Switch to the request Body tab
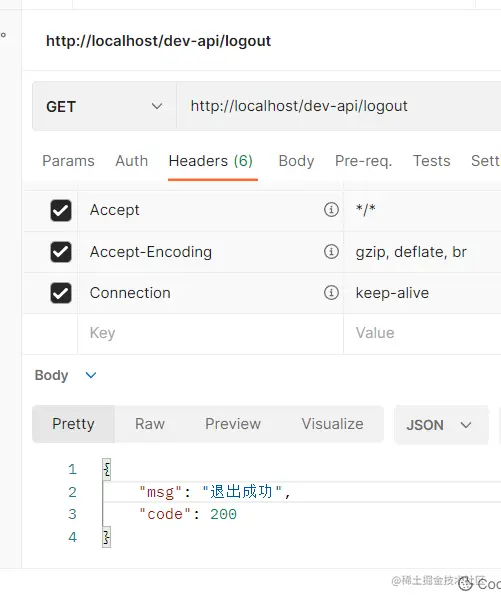 point(296,161)
